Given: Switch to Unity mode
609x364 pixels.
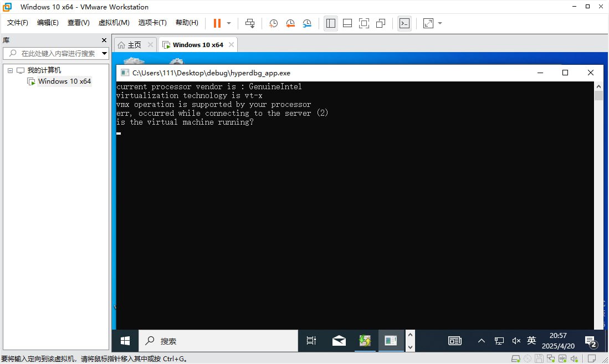Looking at the screenshot, I should pyautogui.click(x=381, y=23).
